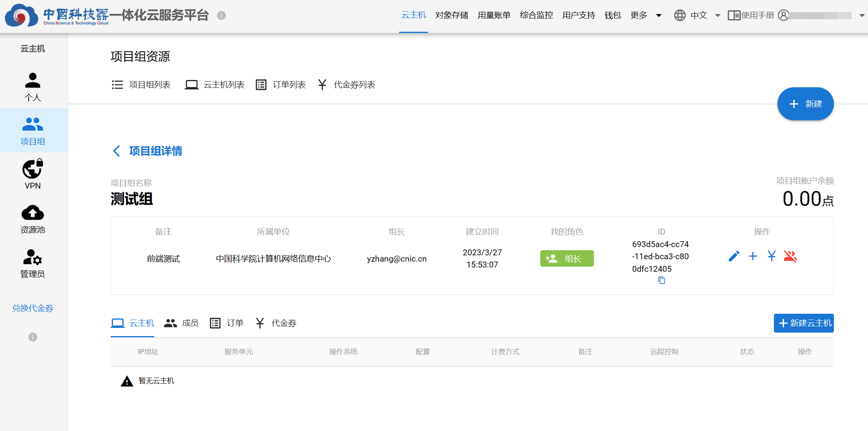Click the 兑换代金券 link
This screenshot has height=431, width=868.
click(33, 308)
